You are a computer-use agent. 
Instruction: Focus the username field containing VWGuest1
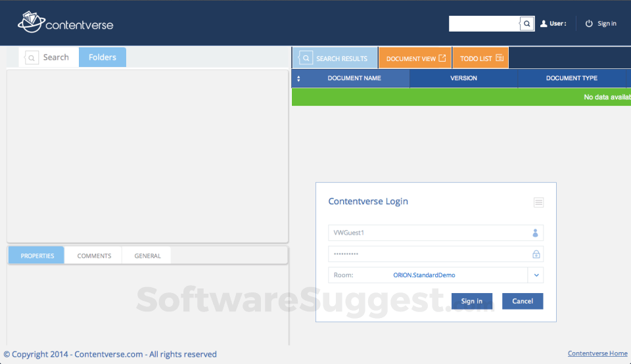tap(436, 233)
